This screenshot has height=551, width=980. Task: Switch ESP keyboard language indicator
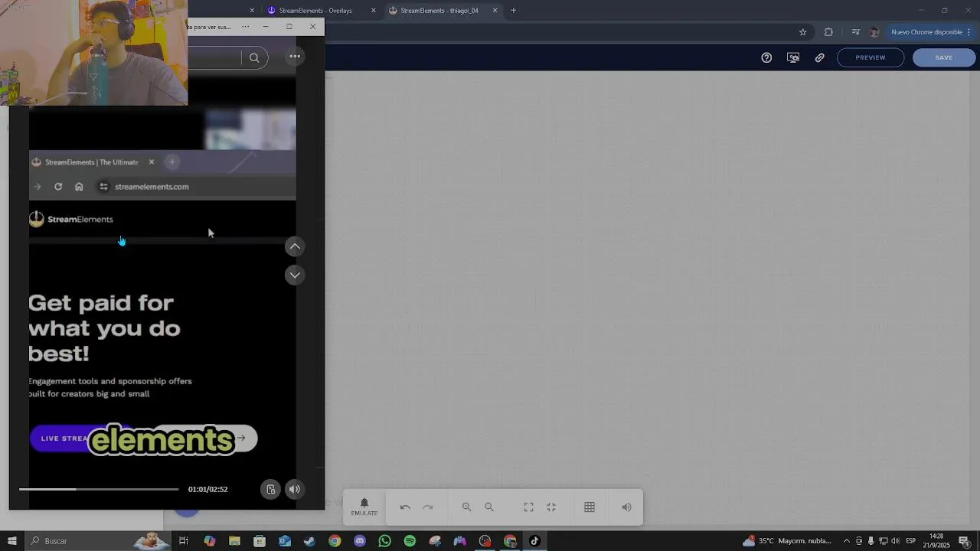click(911, 541)
